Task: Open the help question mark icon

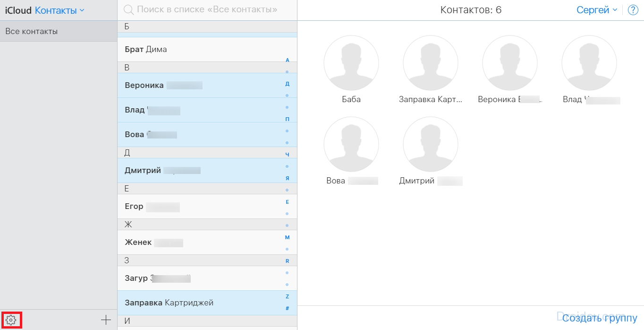Action: pos(633,10)
